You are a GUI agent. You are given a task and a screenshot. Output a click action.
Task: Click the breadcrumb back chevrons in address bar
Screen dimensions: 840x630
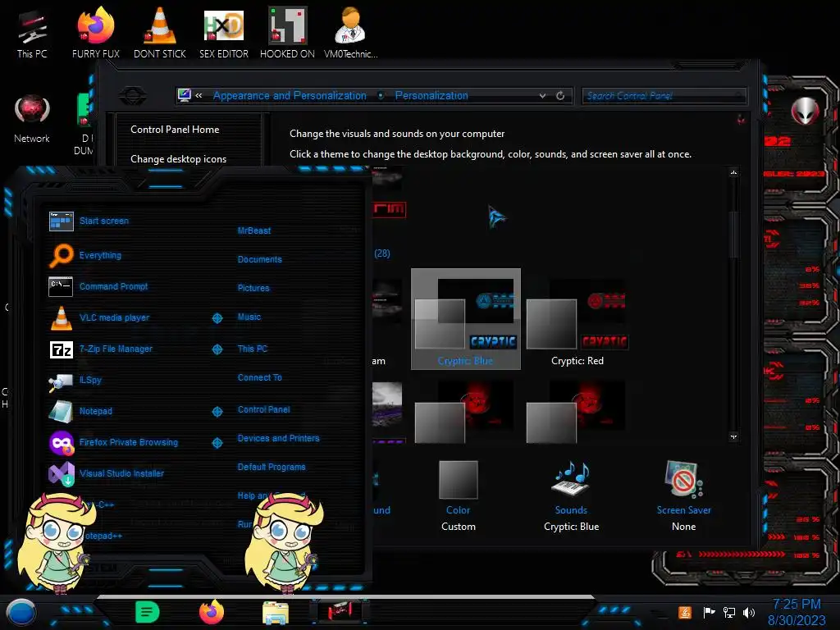click(x=199, y=95)
